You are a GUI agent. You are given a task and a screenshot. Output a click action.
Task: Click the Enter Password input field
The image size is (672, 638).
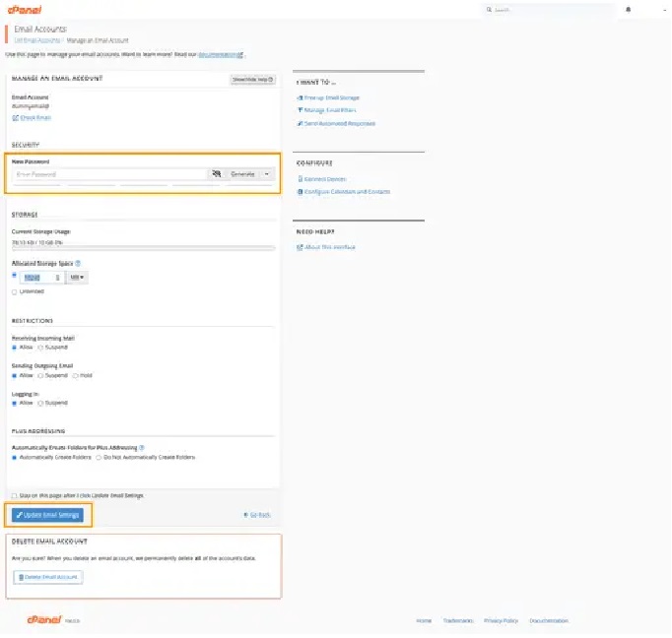coord(110,174)
